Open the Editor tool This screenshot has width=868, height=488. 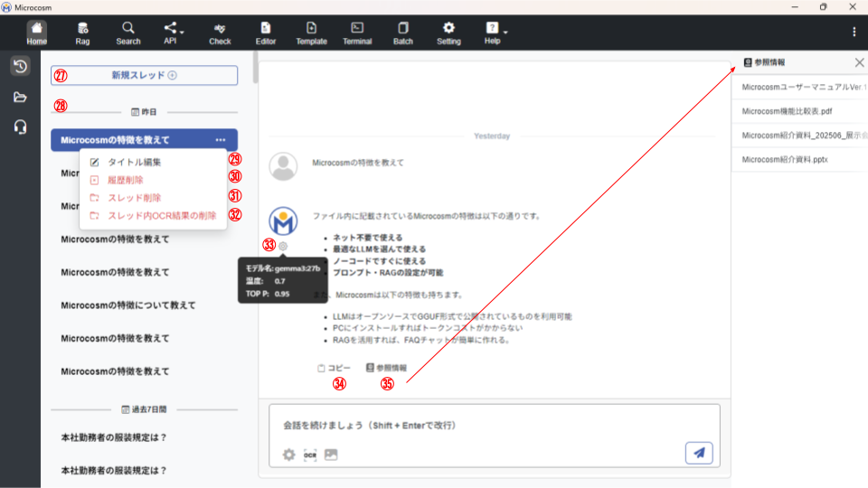(266, 33)
